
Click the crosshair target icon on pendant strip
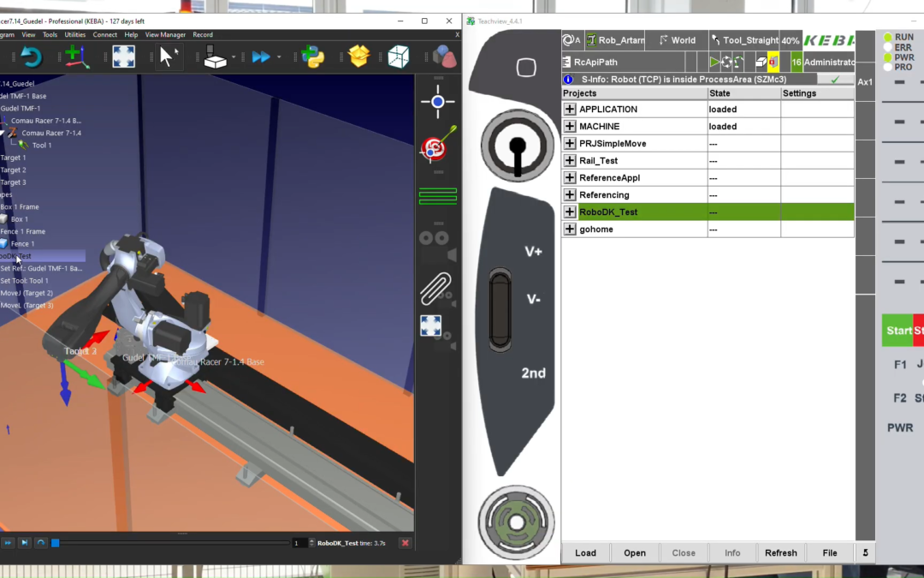tap(437, 102)
